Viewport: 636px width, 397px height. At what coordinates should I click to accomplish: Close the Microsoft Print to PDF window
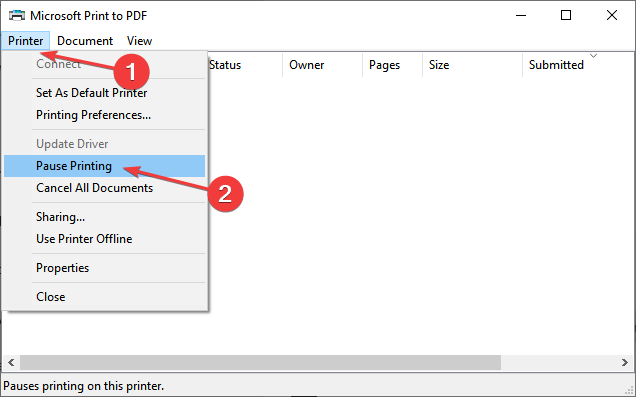tap(612, 16)
